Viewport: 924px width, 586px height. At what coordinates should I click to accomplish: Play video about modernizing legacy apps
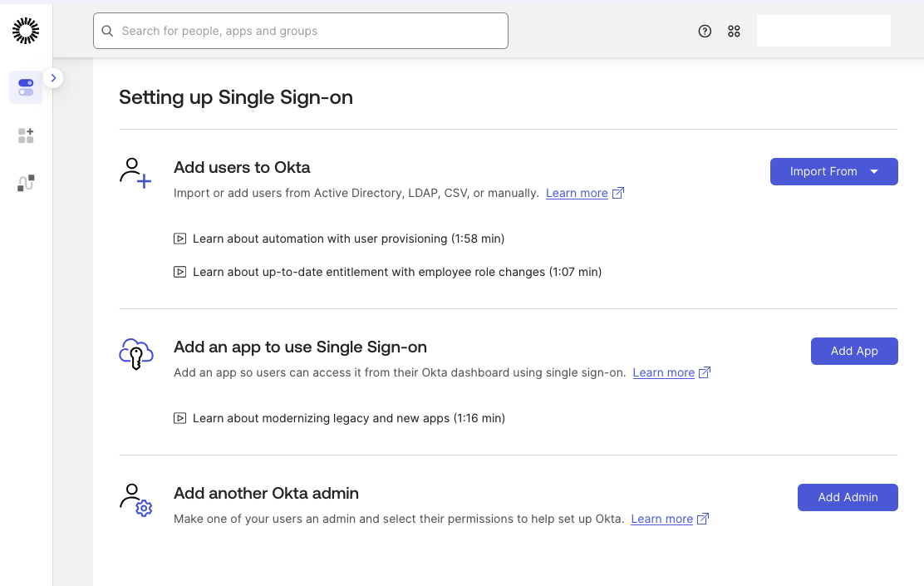click(x=347, y=418)
